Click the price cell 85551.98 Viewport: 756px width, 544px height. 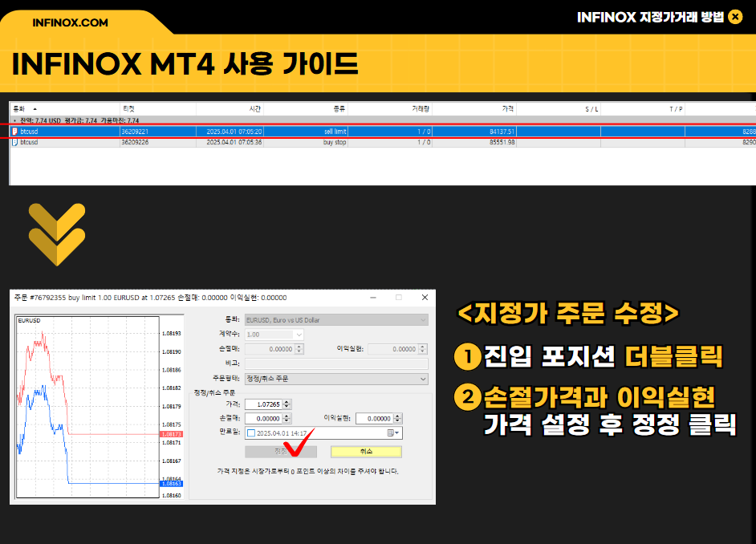(x=502, y=142)
